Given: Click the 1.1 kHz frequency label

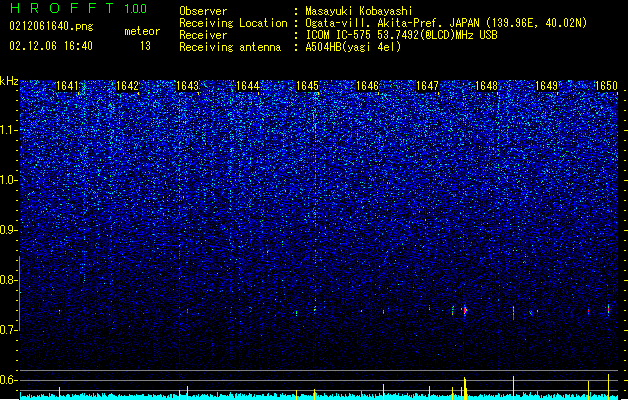Looking at the screenshot, I should click(8, 130).
